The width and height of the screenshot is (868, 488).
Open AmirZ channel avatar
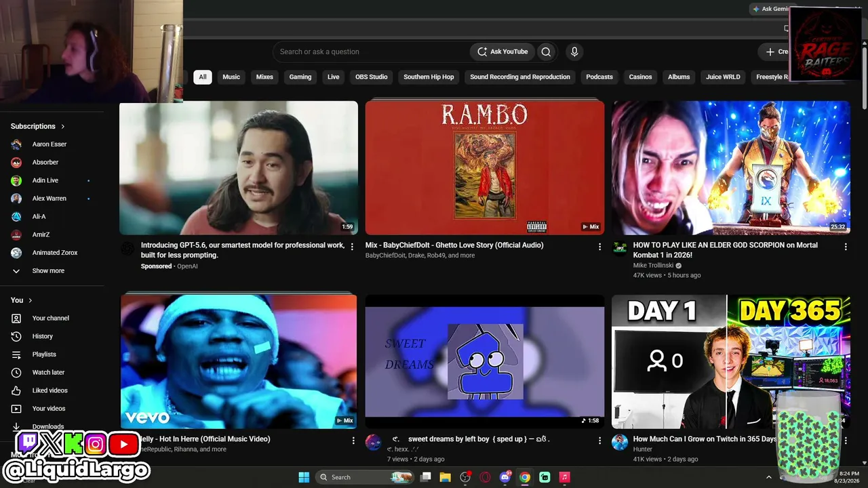click(x=16, y=235)
